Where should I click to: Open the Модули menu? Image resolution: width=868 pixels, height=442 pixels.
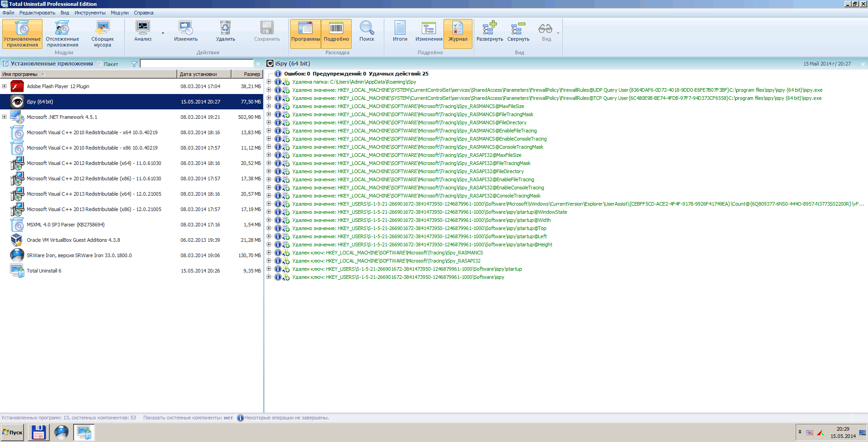[x=120, y=13]
